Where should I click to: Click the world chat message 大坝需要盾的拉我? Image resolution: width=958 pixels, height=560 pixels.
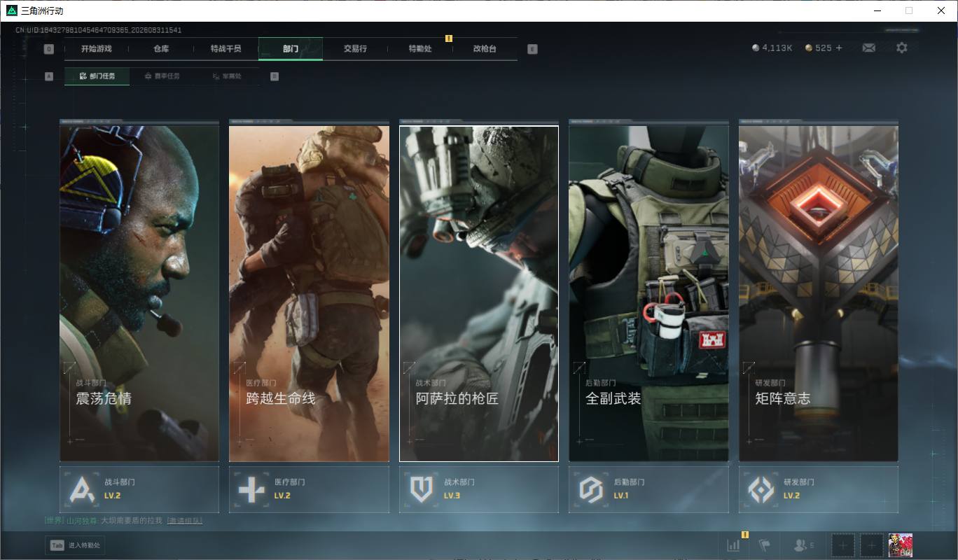pyautogui.click(x=131, y=521)
